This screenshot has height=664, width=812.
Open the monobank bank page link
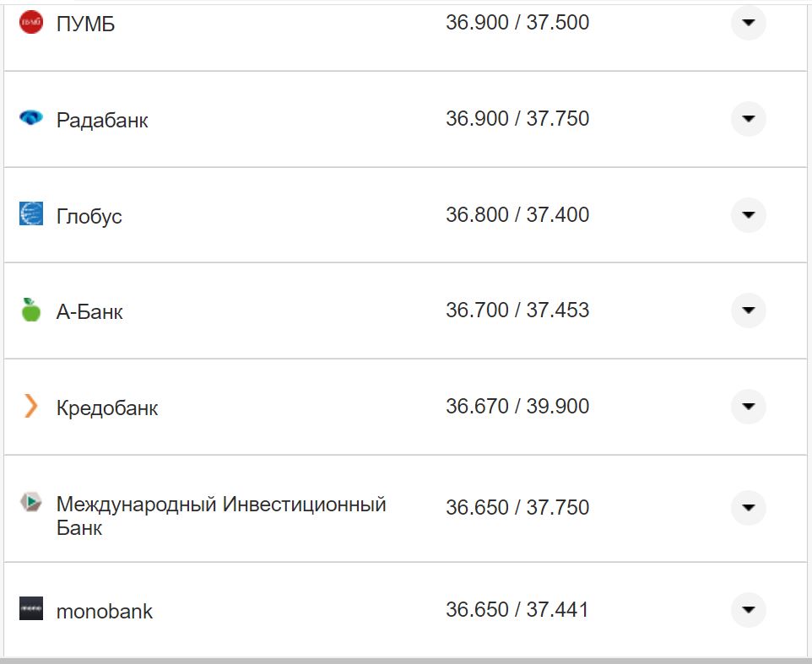click(104, 610)
